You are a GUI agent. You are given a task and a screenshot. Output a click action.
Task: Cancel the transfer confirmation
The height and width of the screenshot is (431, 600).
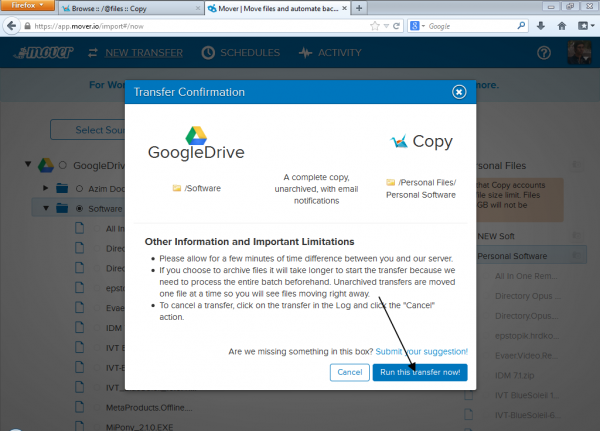point(349,372)
